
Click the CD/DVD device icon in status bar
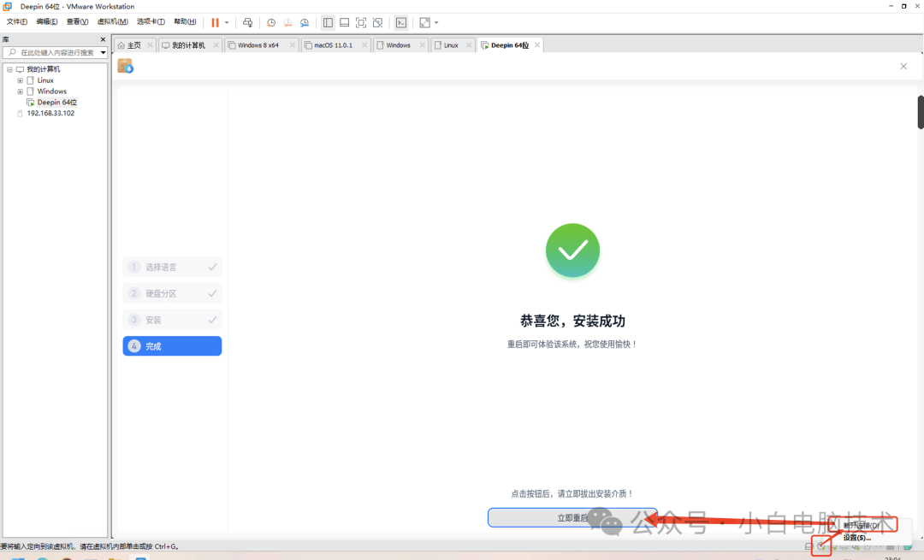click(x=820, y=547)
